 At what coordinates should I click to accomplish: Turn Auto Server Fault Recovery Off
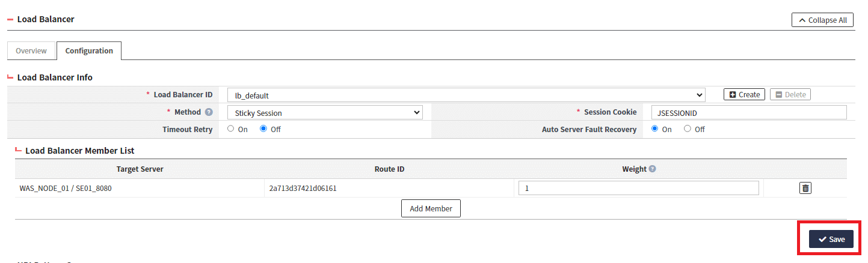tap(688, 129)
